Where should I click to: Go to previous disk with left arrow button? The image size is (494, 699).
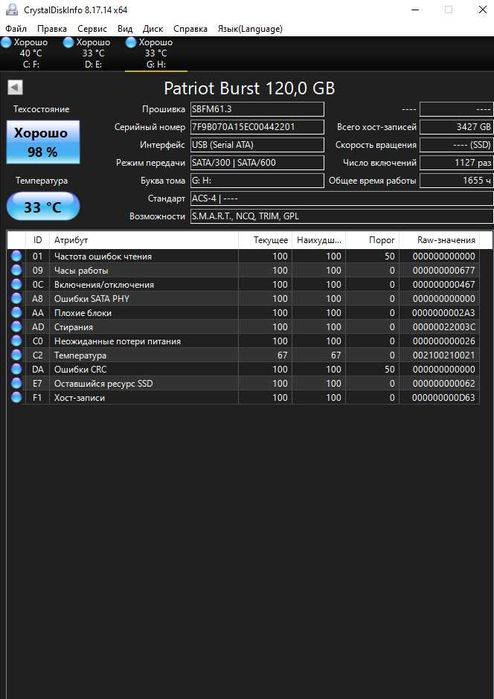click(x=15, y=87)
